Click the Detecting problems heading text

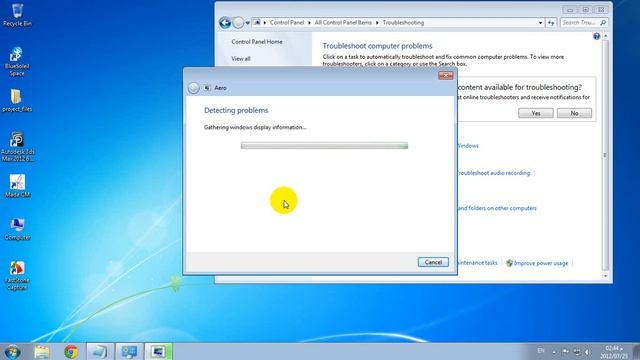click(x=236, y=110)
